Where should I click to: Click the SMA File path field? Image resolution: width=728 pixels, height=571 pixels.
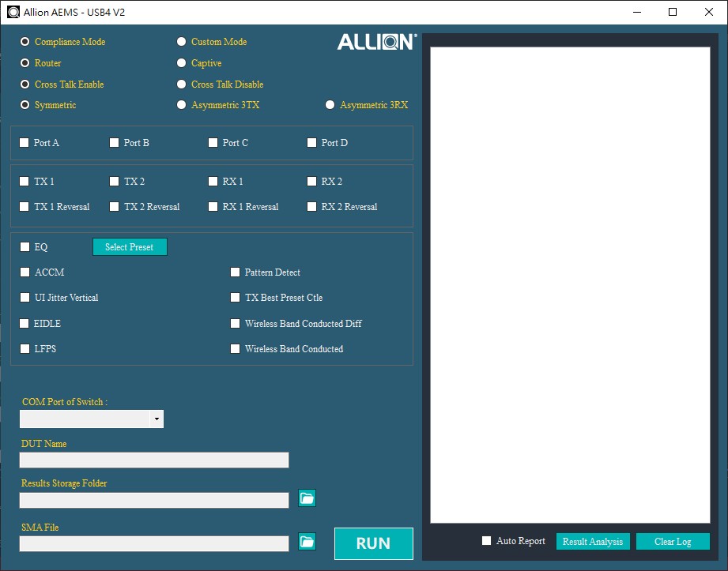[x=154, y=543]
